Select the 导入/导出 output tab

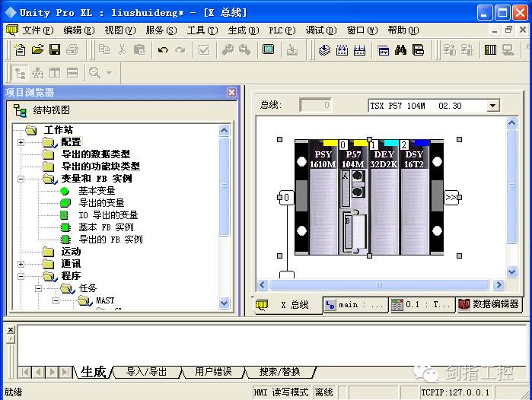[147, 372]
